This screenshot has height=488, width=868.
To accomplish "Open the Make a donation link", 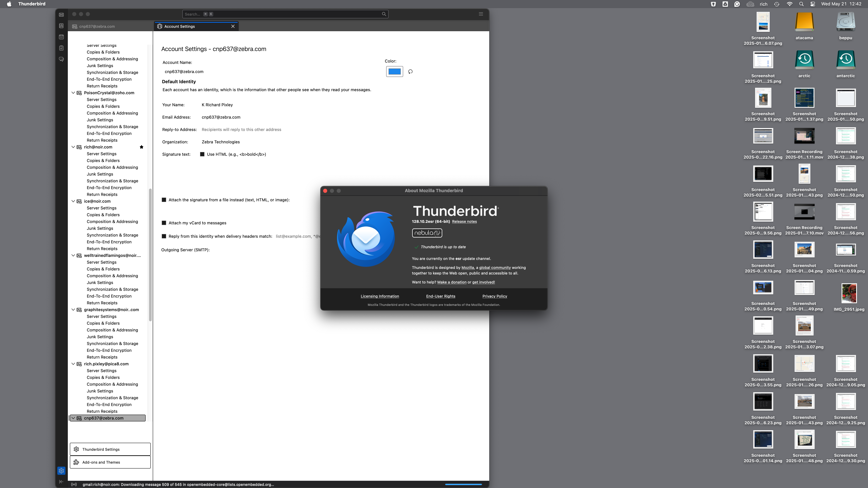I will coord(452,282).
